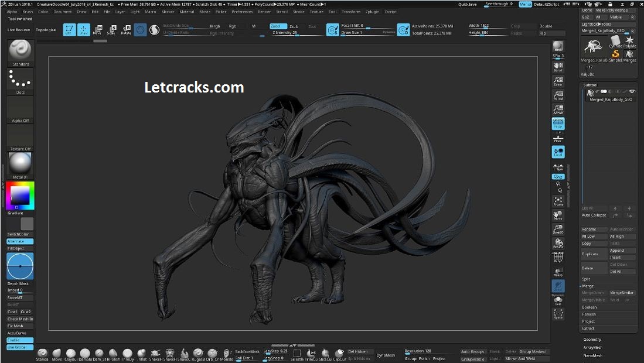The image size is (644, 363).
Task: Click the Actual size icon
Action: tap(558, 95)
